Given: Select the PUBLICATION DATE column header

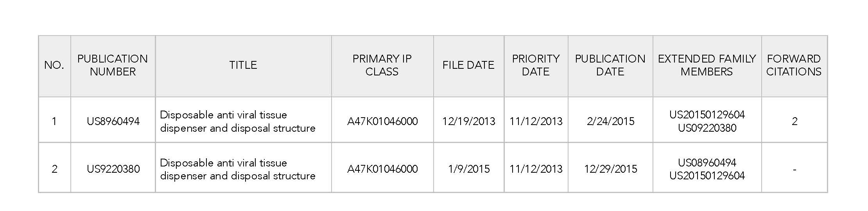Looking at the screenshot, I should pyautogui.click(x=610, y=65).
